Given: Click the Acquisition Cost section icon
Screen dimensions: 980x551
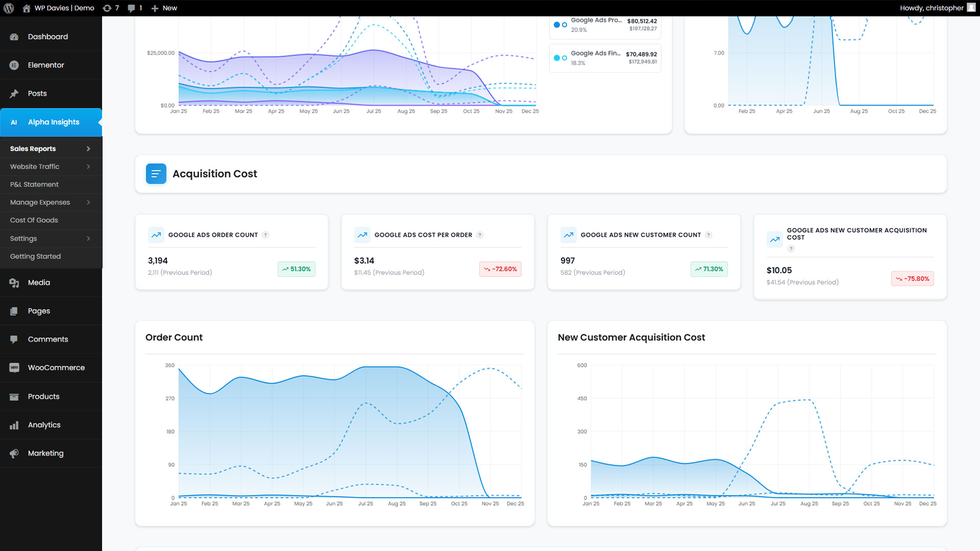Looking at the screenshot, I should [156, 173].
